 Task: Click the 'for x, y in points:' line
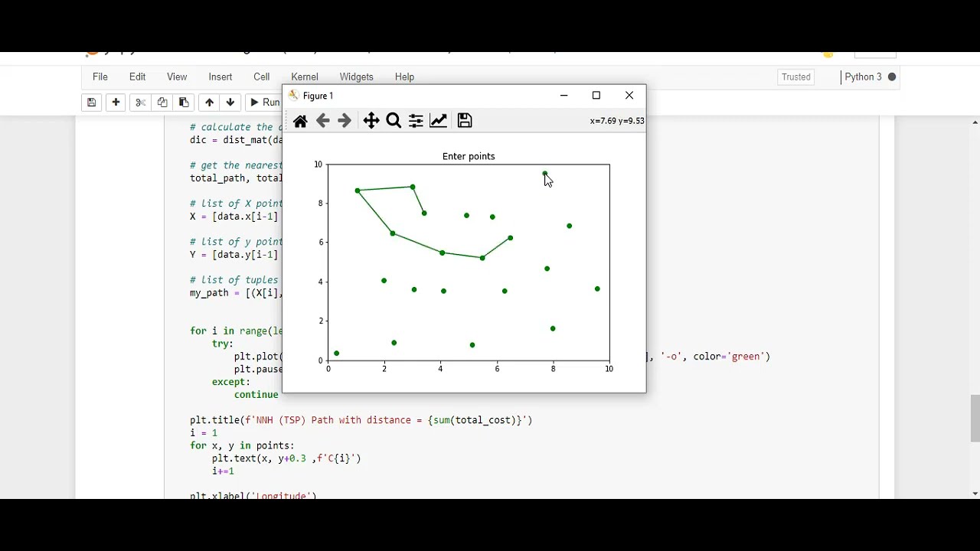point(242,445)
